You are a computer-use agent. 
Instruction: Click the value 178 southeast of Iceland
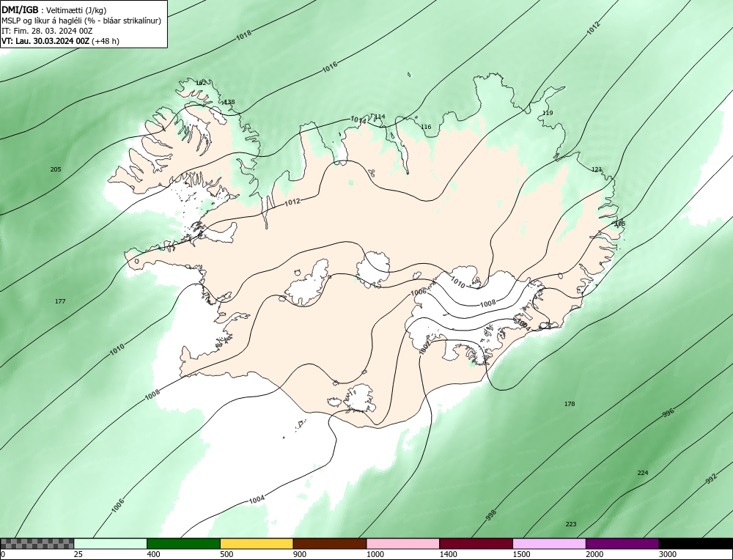(x=570, y=404)
